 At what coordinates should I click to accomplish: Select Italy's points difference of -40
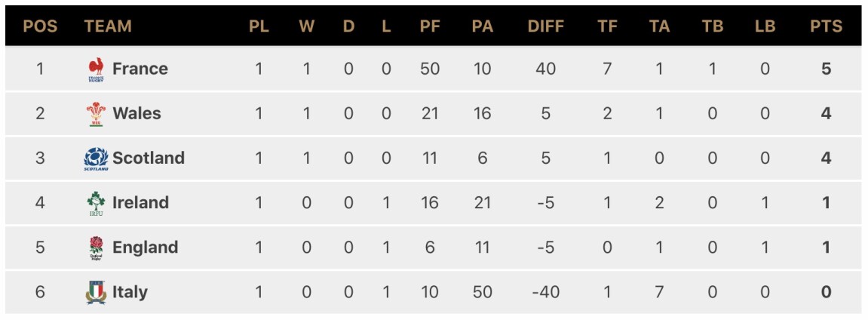tap(546, 292)
